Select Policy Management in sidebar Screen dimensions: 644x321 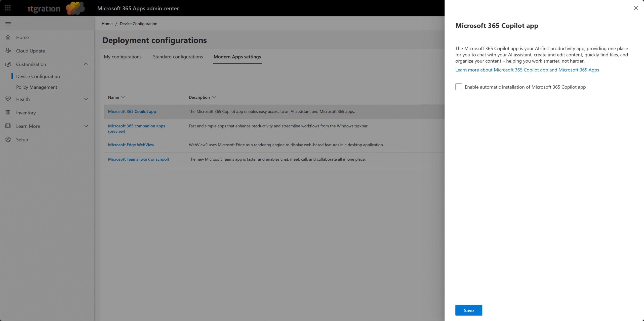coord(36,87)
